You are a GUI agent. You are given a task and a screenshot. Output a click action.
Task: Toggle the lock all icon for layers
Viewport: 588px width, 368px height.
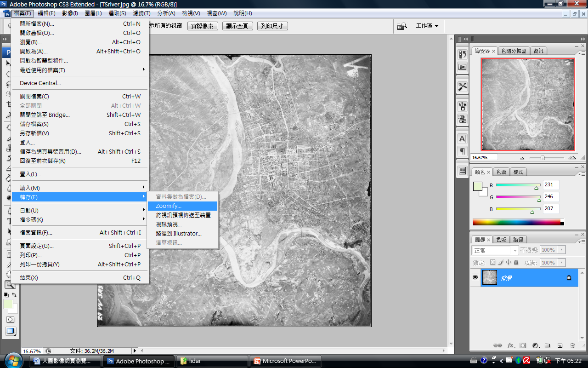516,262
